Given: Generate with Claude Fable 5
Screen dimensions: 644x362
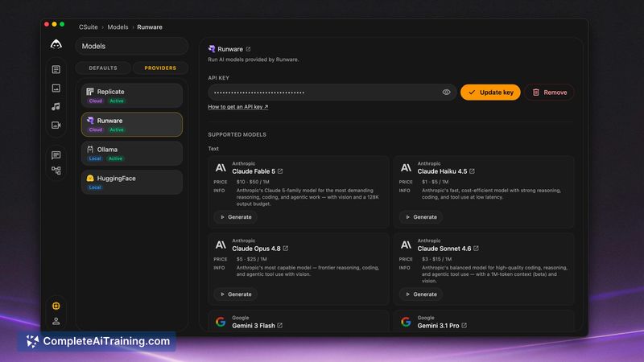Looking at the screenshot, I should 236,217.
